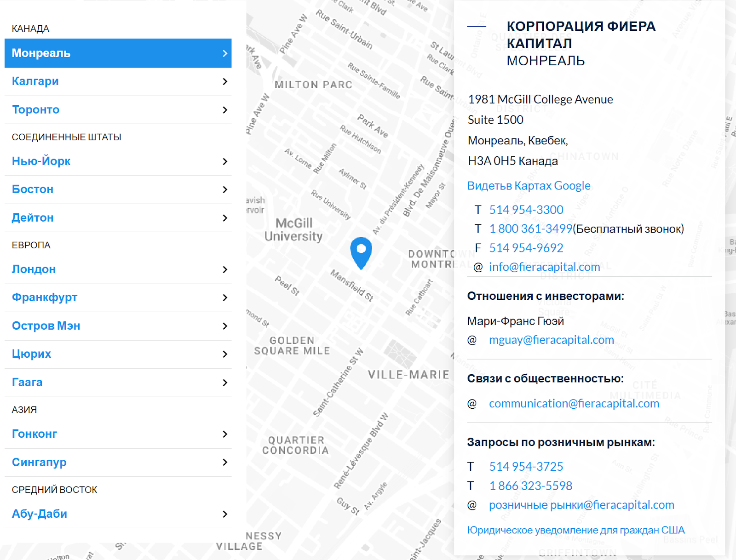Open the Сингапур office entry
736x560 pixels.
[118, 463]
